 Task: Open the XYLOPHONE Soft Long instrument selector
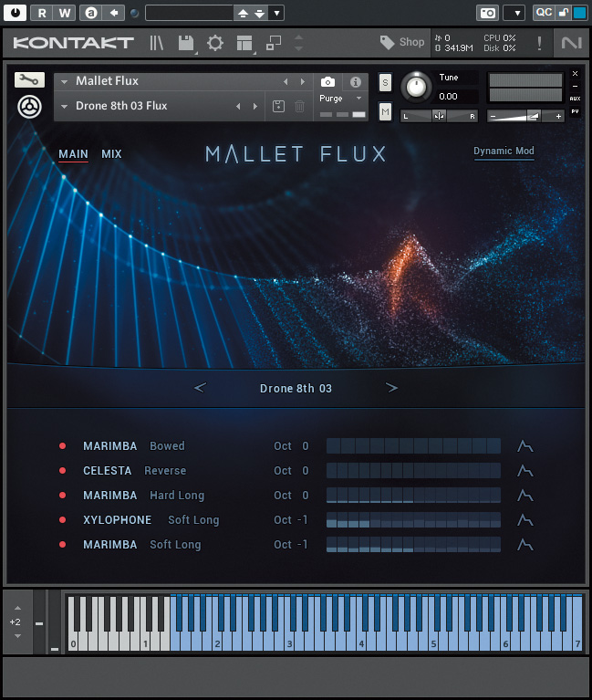pyautogui.click(x=151, y=520)
